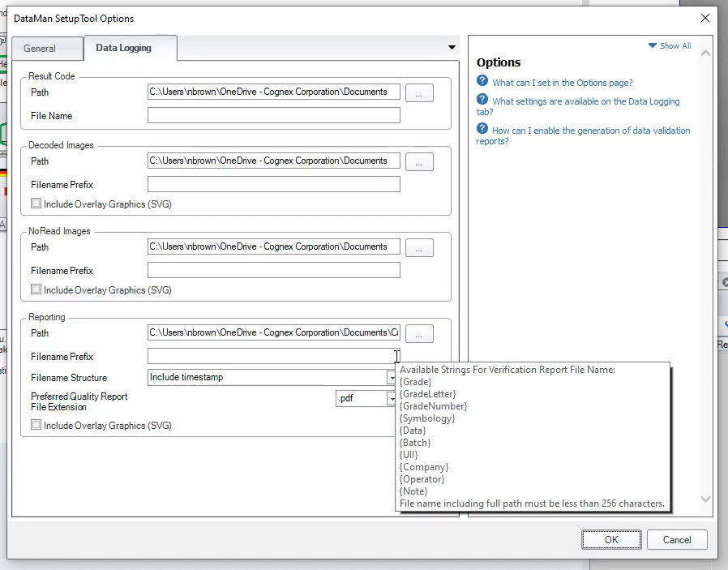This screenshot has width=728, height=570.
Task: Click the Reporting Filename Prefix field
Action: coord(273,356)
